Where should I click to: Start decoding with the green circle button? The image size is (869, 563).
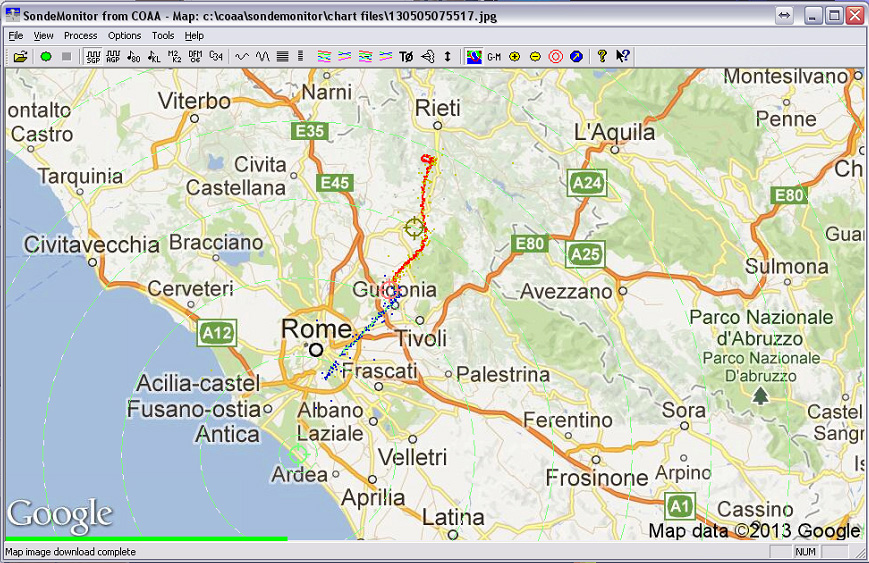(46, 57)
